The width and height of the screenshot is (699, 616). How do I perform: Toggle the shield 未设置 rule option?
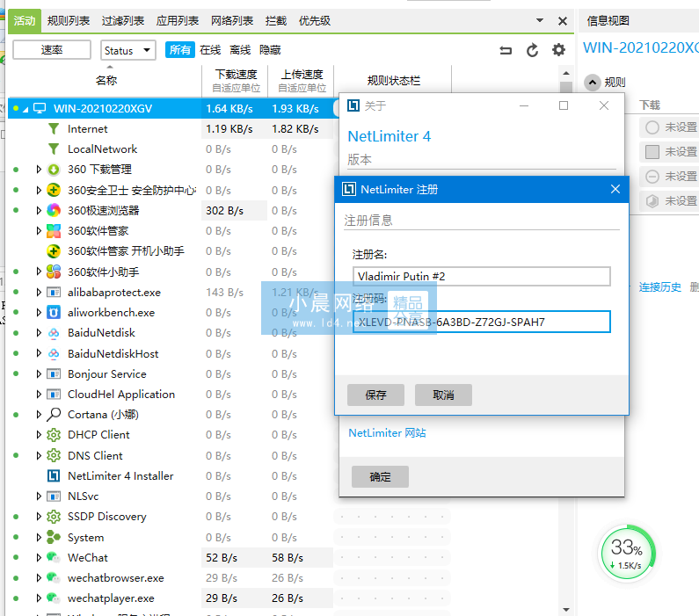pos(652,201)
